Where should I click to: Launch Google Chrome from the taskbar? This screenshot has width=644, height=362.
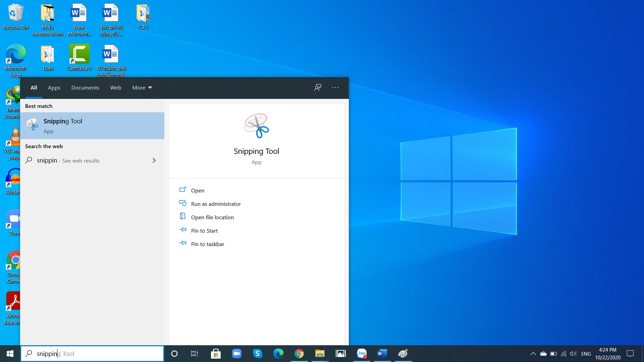pos(299,353)
